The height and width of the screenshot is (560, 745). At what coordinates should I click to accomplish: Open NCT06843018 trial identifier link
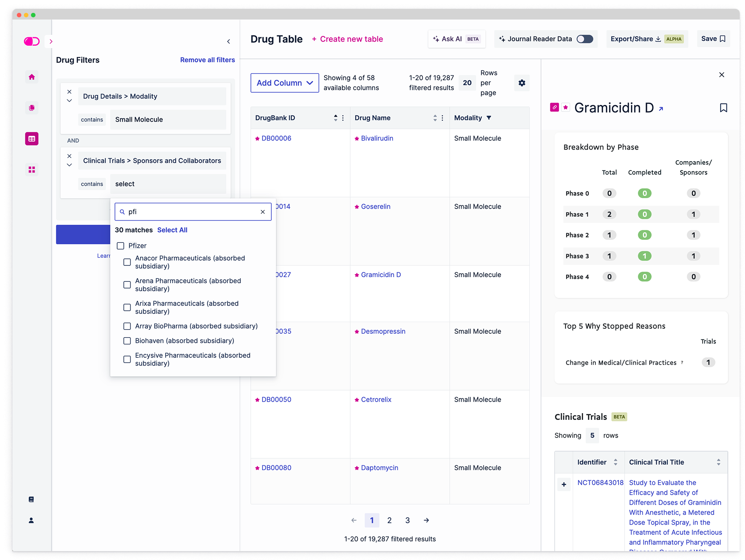point(600,483)
